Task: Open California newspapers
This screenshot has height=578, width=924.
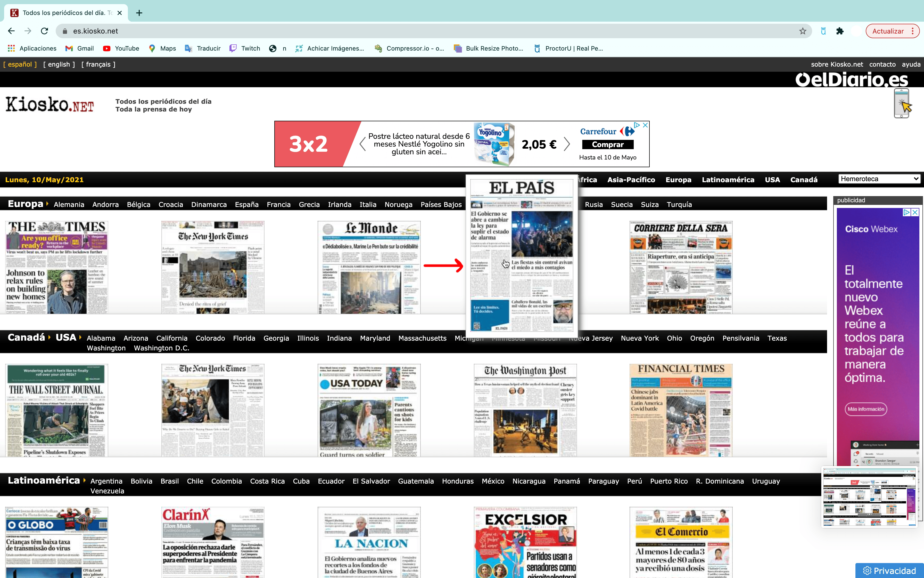Action: point(172,338)
